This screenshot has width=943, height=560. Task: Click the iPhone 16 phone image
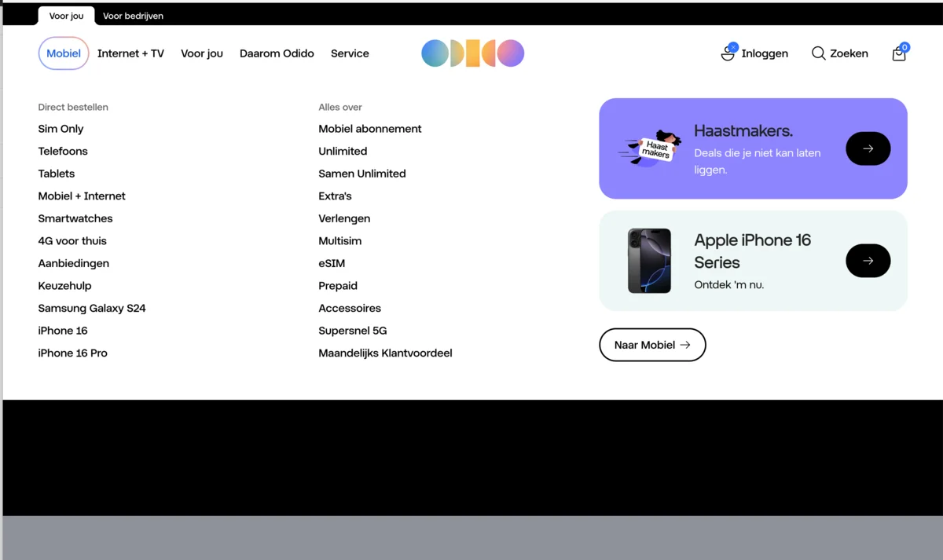pos(649,261)
